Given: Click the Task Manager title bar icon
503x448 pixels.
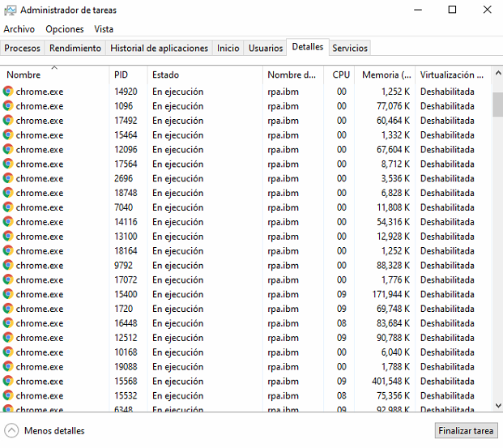Looking at the screenshot, I should 10,11.
